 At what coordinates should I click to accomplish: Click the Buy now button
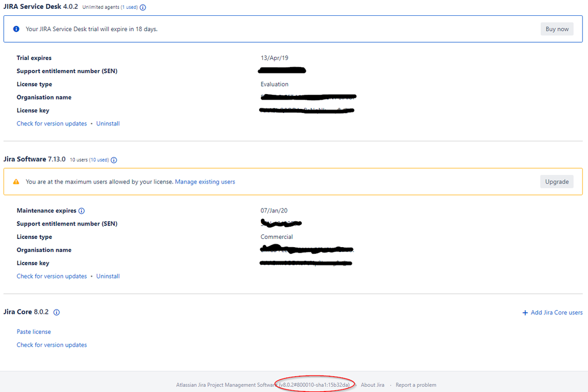(557, 29)
